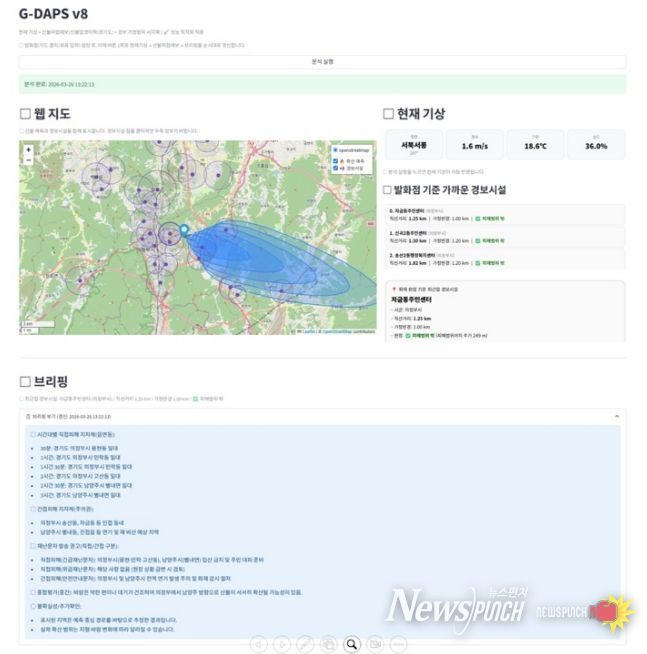Toggle the 확산 예측 layer checkbox
The width and height of the screenshot is (647, 654).
[335, 160]
